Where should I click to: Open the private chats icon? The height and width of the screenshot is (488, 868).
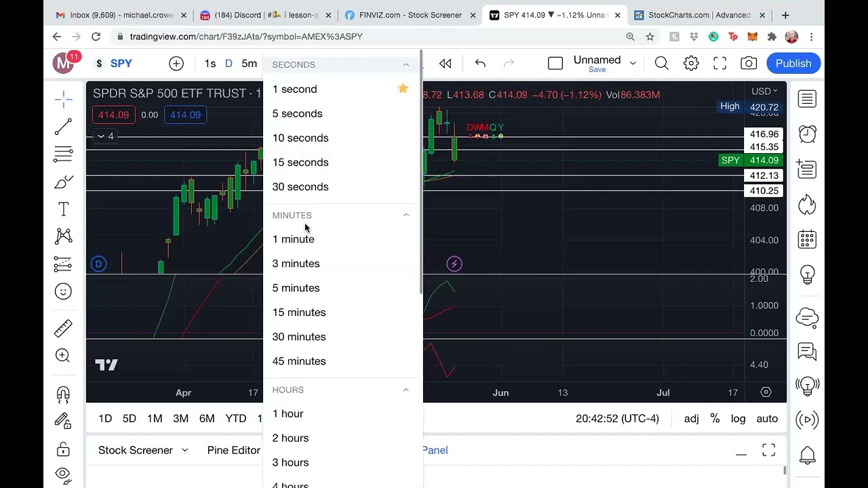click(x=807, y=351)
